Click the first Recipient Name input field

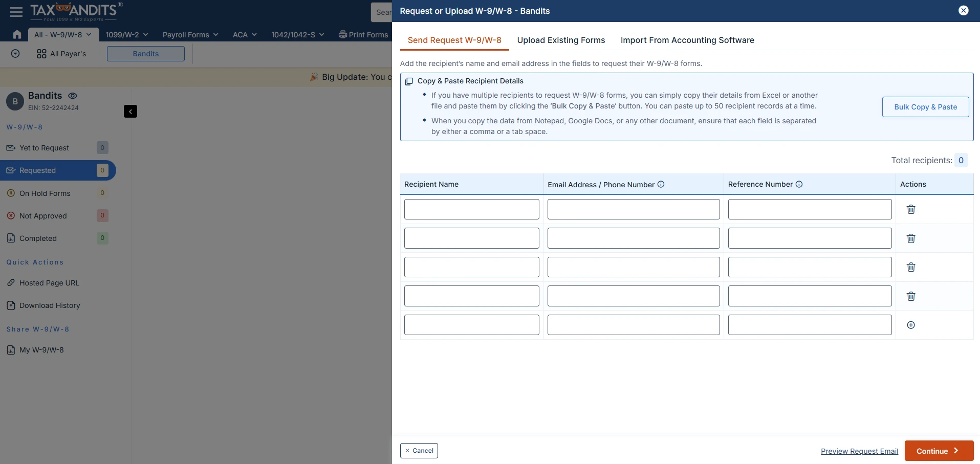point(471,209)
